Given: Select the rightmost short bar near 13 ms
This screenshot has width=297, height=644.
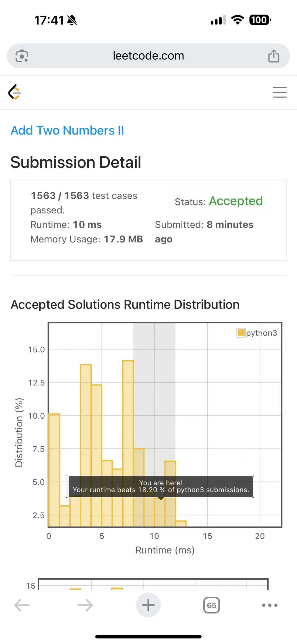Looking at the screenshot, I should pyautogui.click(x=181, y=524).
